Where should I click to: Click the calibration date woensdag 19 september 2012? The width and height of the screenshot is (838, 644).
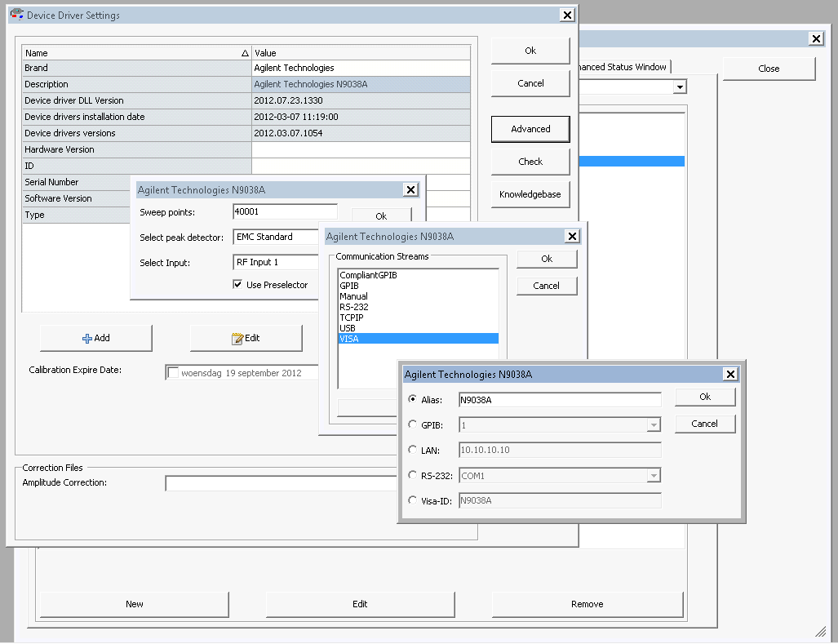click(x=241, y=373)
